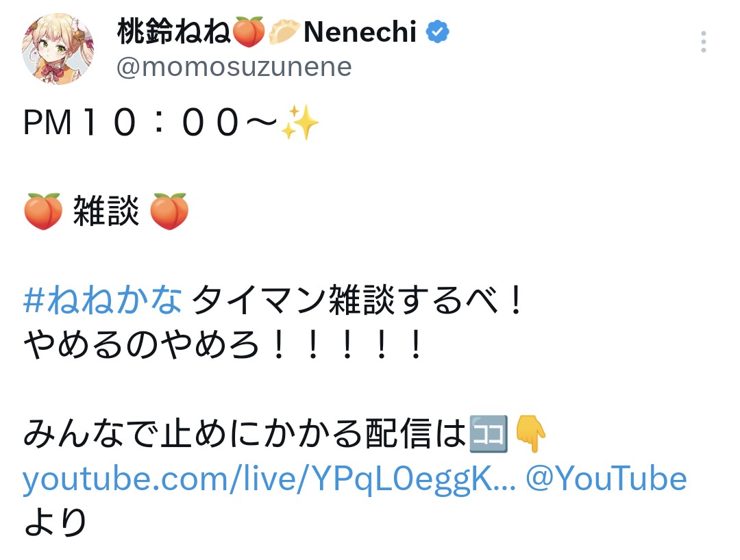The height and width of the screenshot is (560, 740).
Task: Click the Nenechi name text
Action: (x=360, y=32)
